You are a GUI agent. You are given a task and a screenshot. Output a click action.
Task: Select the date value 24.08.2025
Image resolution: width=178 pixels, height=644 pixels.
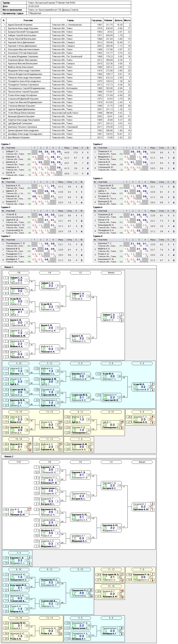(x=34, y=6)
